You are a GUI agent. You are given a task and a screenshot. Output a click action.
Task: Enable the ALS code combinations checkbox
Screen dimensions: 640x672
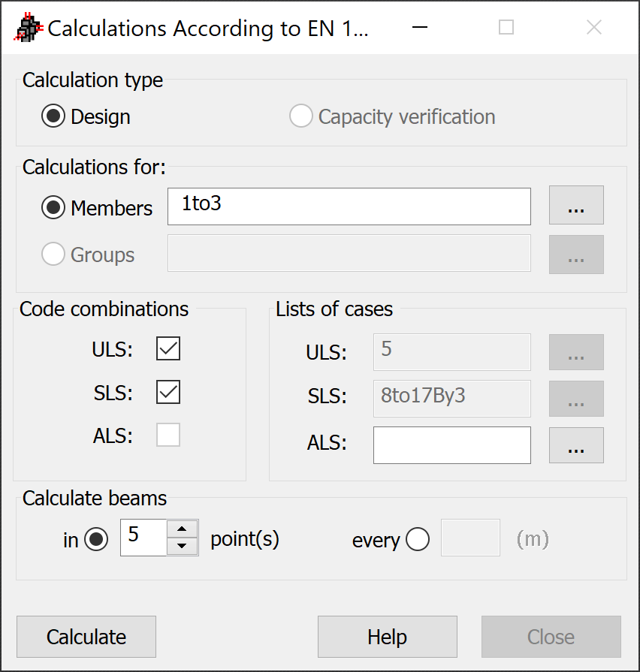point(168,435)
